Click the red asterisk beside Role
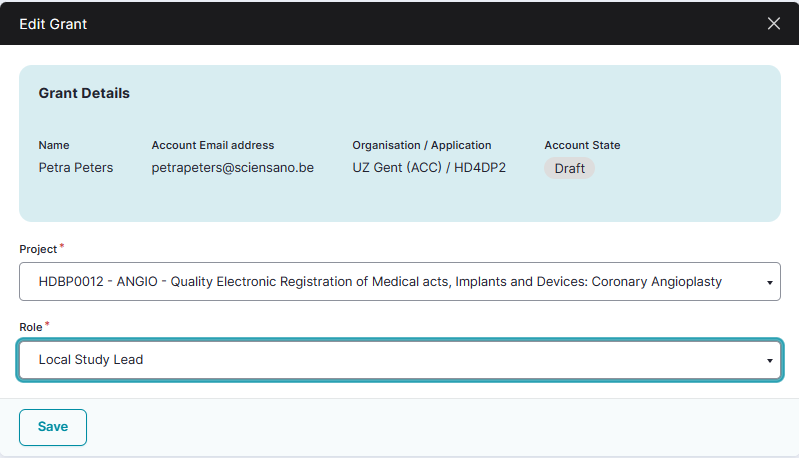799x458 pixels. [47, 324]
